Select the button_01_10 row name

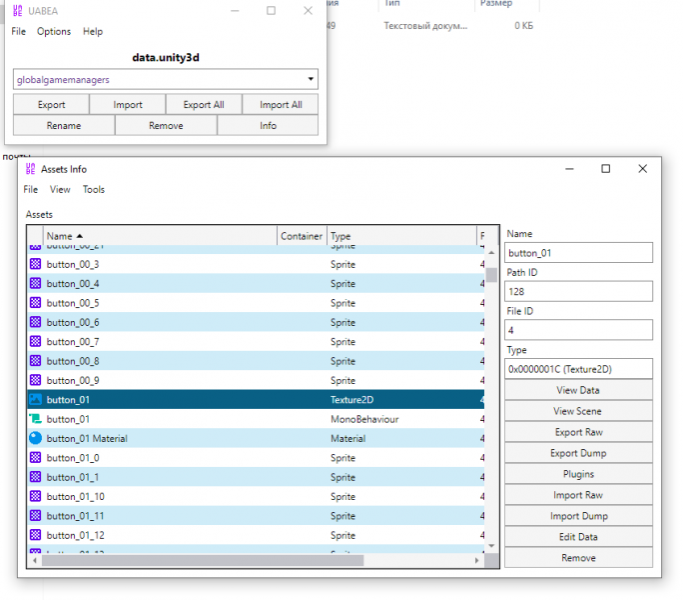tap(75, 496)
